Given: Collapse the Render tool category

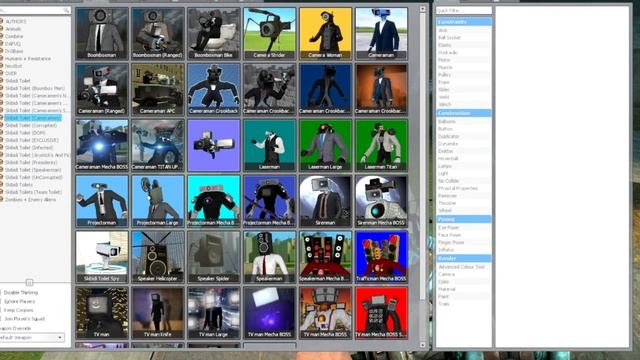Looking at the screenshot, I should point(464,258).
